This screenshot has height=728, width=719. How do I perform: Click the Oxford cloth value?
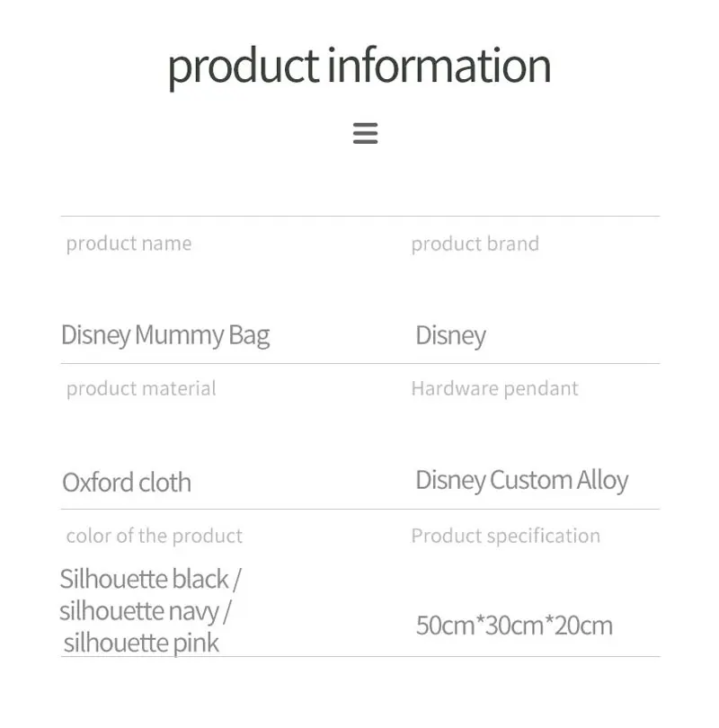[x=127, y=483]
